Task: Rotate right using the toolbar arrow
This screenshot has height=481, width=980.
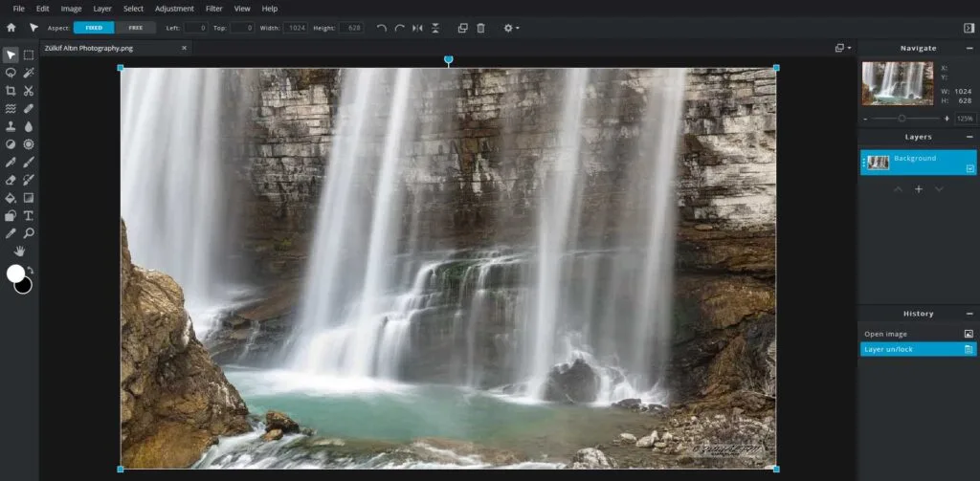Action: point(399,28)
